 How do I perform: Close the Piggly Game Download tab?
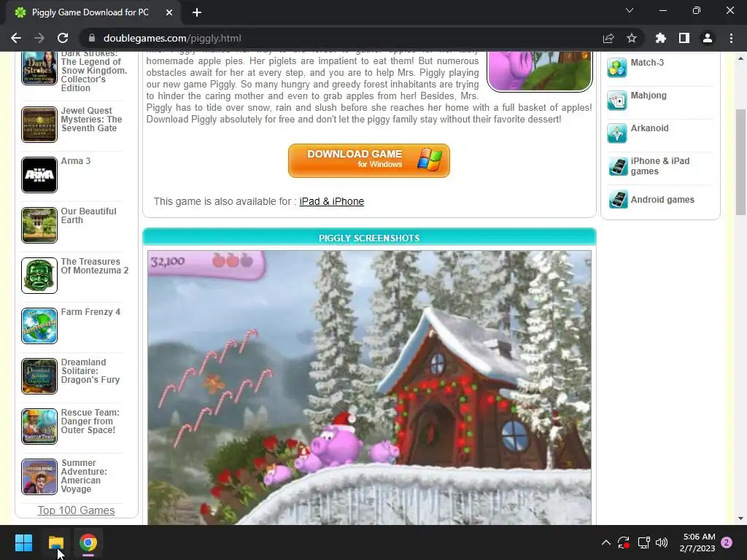point(169,12)
